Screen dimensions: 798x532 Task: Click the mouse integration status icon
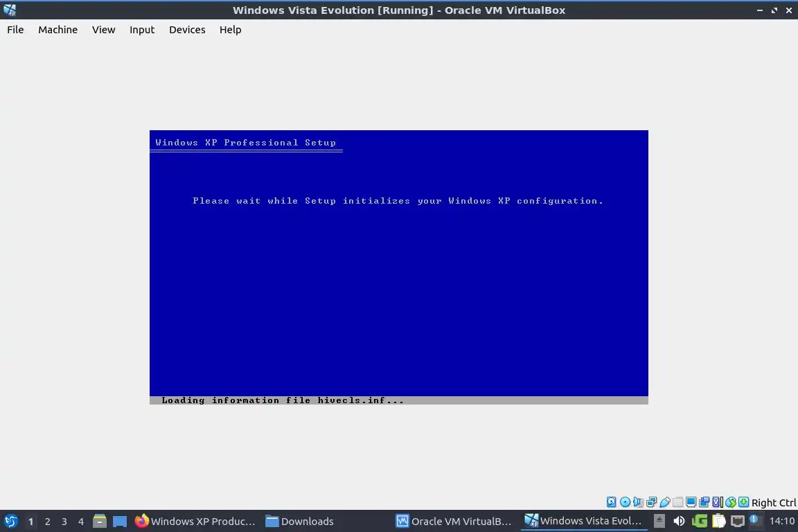pyautogui.click(x=731, y=502)
